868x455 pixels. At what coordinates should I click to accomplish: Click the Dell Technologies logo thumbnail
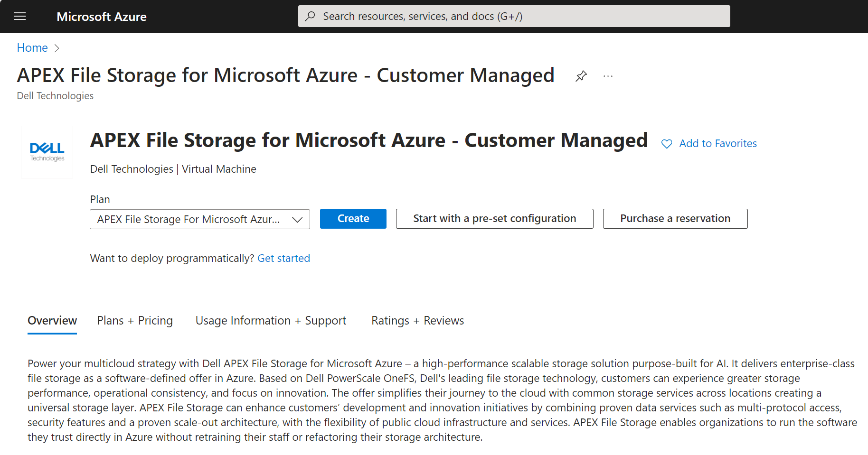(47, 151)
